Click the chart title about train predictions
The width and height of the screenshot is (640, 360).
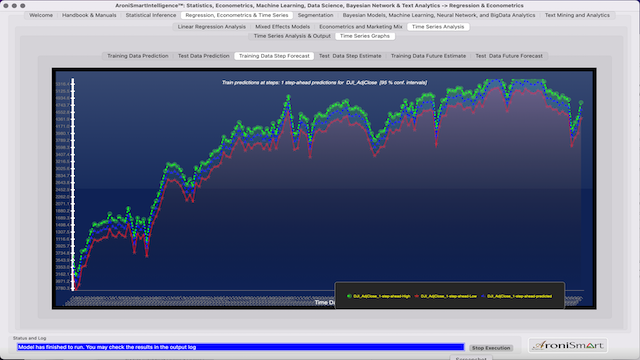click(324, 82)
